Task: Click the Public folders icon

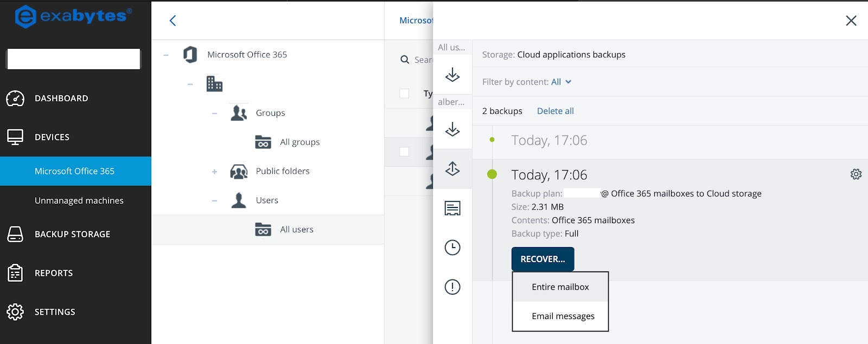Action: tap(239, 171)
